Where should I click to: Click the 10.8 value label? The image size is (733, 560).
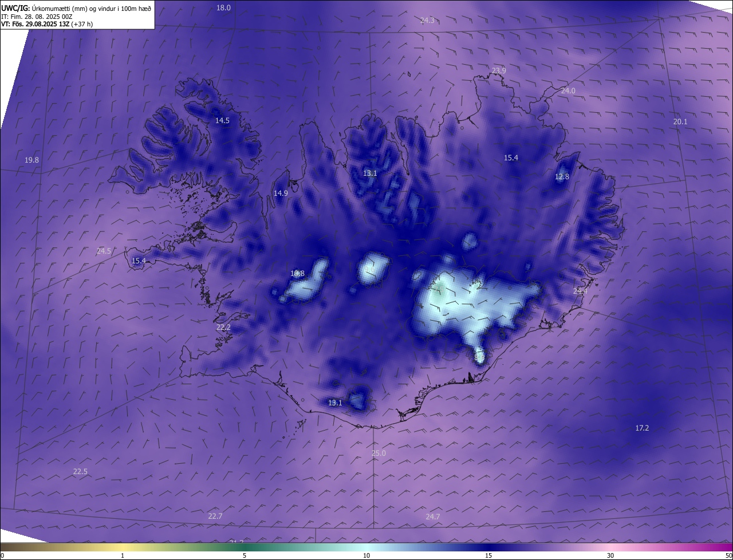pyautogui.click(x=297, y=273)
